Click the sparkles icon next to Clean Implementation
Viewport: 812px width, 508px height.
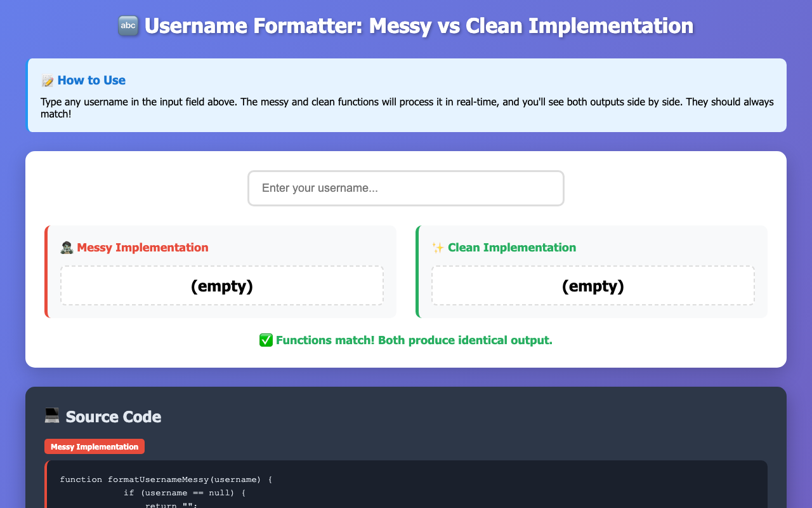click(438, 248)
